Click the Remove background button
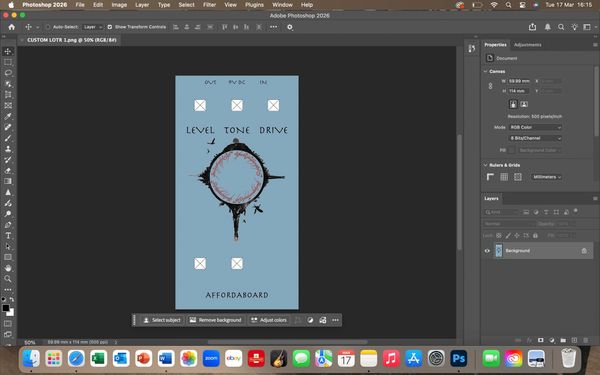 (x=216, y=320)
